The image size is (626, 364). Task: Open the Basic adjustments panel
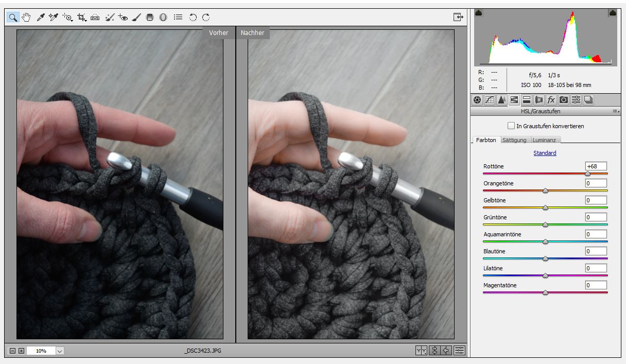click(x=477, y=100)
